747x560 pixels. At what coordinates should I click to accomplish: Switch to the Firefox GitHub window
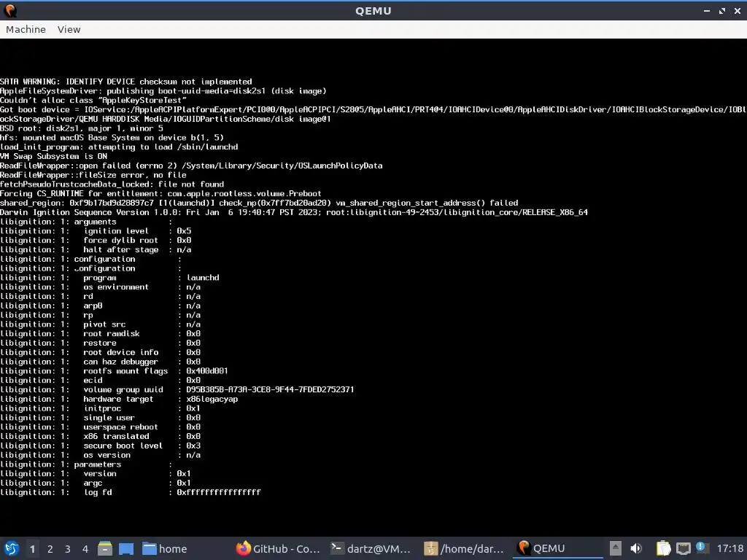(278, 548)
